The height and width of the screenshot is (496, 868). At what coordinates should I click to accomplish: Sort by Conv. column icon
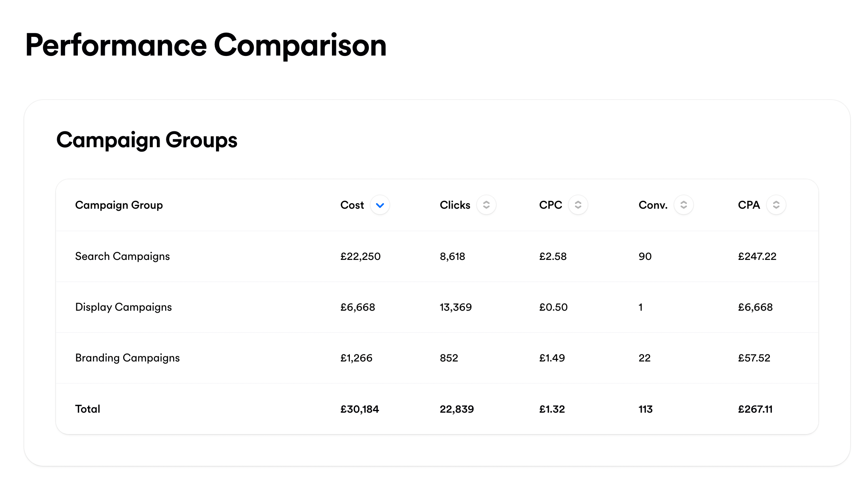pyautogui.click(x=683, y=205)
